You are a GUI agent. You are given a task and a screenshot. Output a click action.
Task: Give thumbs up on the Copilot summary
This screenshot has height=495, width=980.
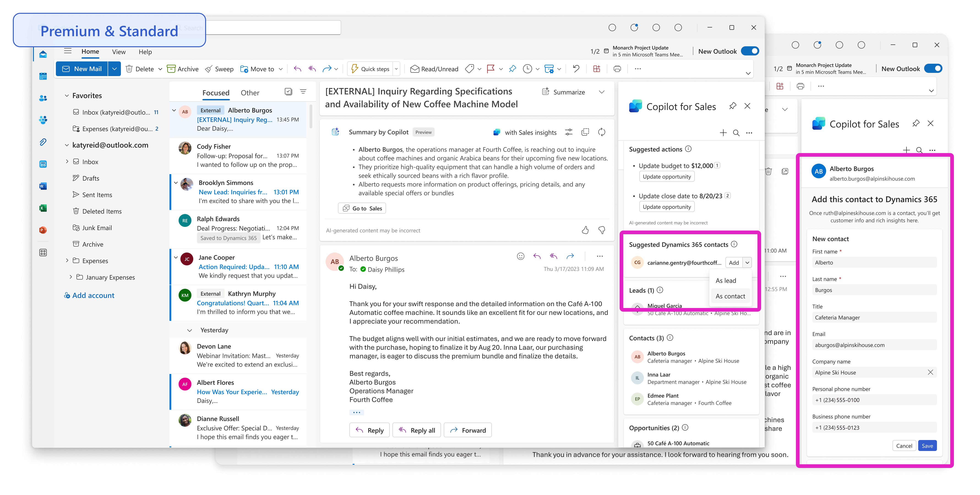pyautogui.click(x=585, y=230)
